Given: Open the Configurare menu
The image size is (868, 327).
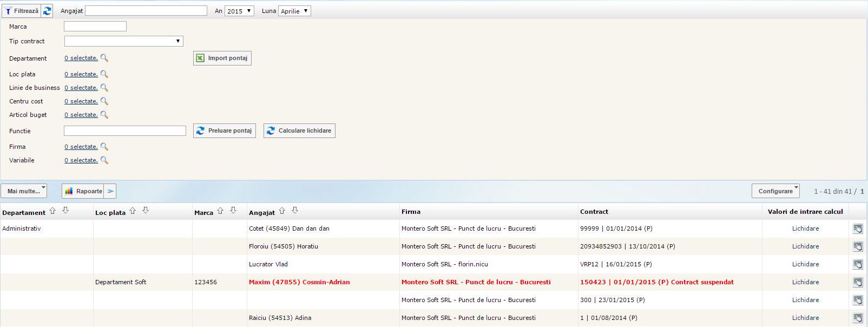Looking at the screenshot, I should point(775,191).
